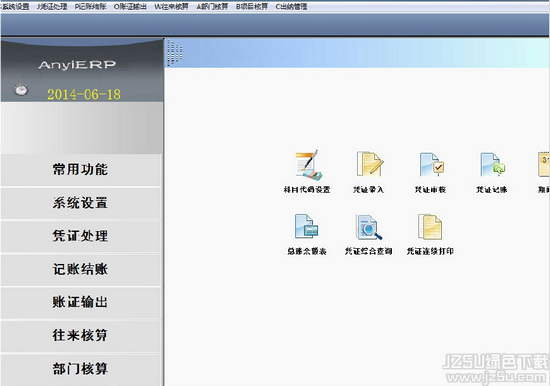The height and width of the screenshot is (386, 550).
Task: Open the 凭证录入 voucher entry icon
Action: [369, 164]
